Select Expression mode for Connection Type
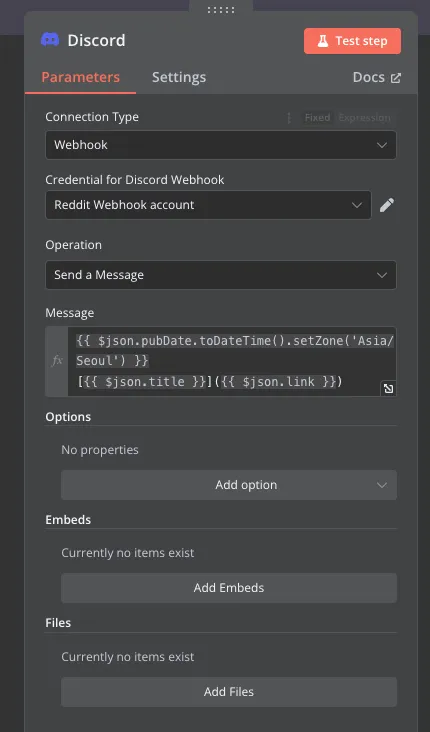The image size is (430, 732). coord(365,118)
